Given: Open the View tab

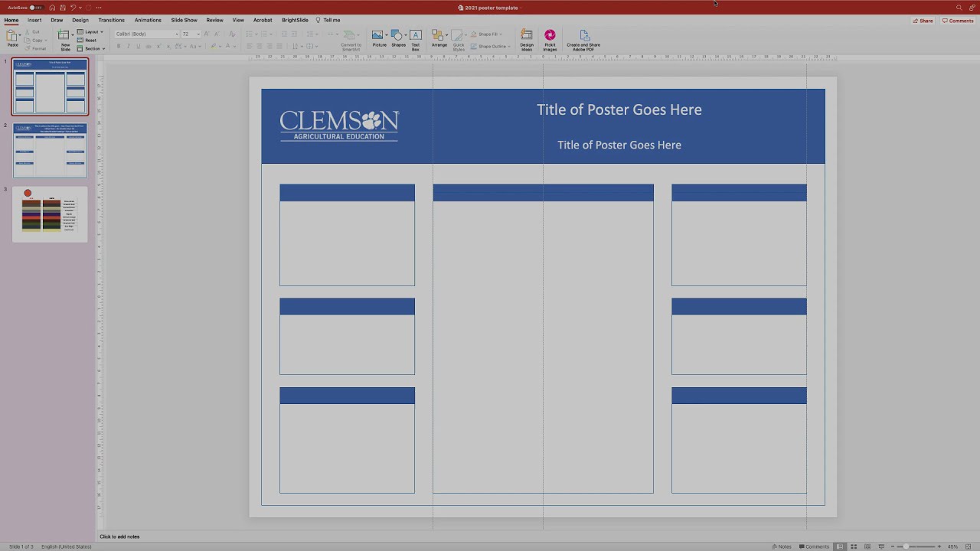Looking at the screenshot, I should (x=238, y=20).
